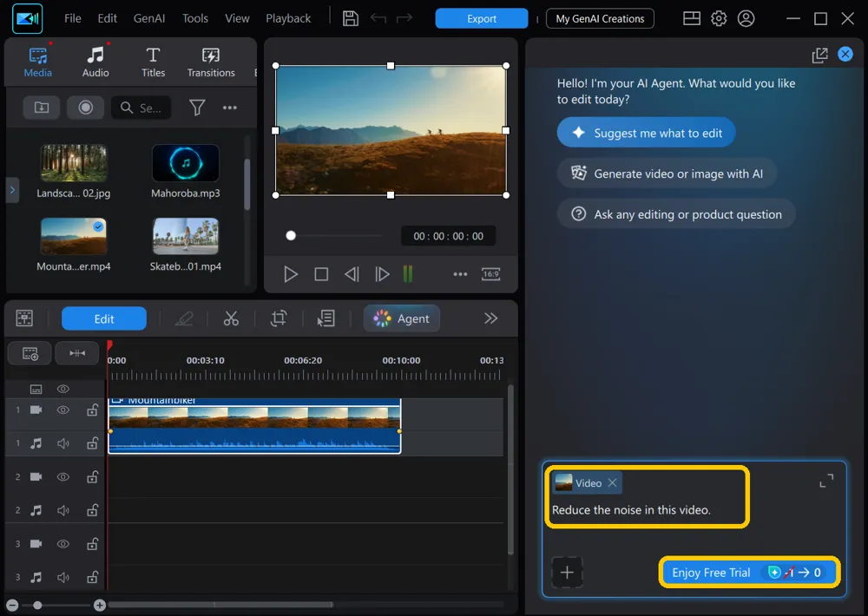Switch to the Audio tab
868x616 pixels.
click(95, 62)
